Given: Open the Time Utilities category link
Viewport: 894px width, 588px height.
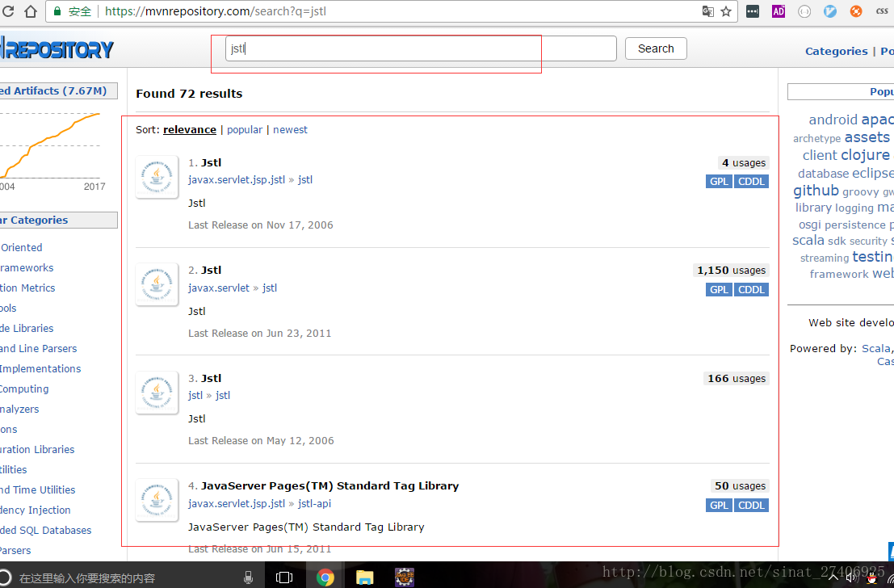Looking at the screenshot, I should tap(38, 490).
